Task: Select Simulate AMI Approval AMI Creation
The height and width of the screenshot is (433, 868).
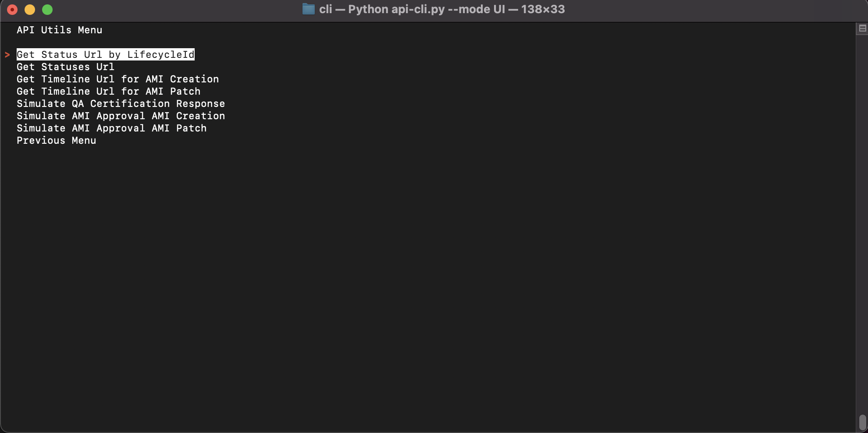Action: click(x=121, y=116)
